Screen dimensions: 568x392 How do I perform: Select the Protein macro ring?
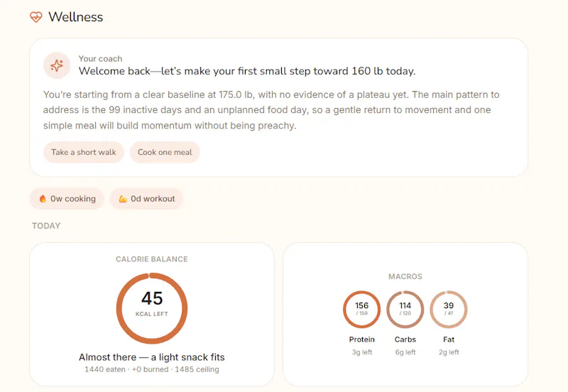tap(361, 310)
